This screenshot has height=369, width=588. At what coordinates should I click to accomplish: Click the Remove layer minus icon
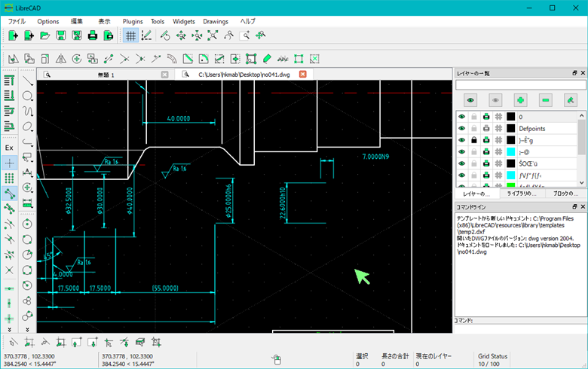point(546,99)
